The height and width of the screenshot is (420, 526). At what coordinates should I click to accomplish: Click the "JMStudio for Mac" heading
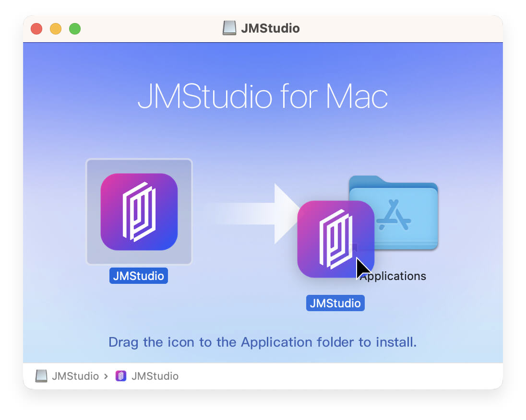click(263, 97)
